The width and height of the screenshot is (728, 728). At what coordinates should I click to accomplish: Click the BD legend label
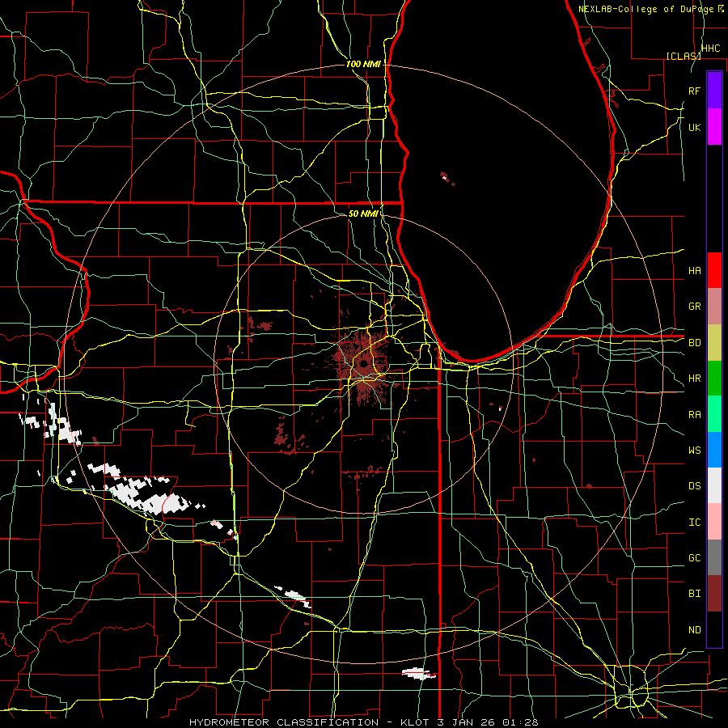tap(694, 343)
